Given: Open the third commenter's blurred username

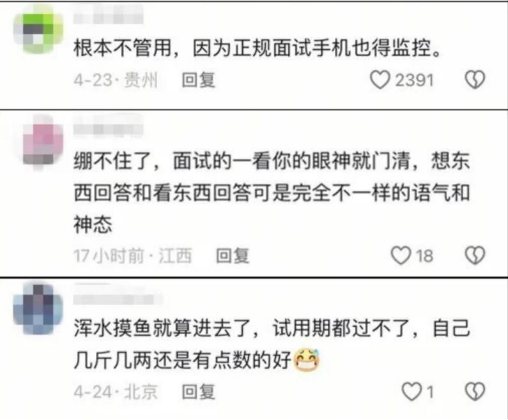Looking at the screenshot, I should point(118,298).
